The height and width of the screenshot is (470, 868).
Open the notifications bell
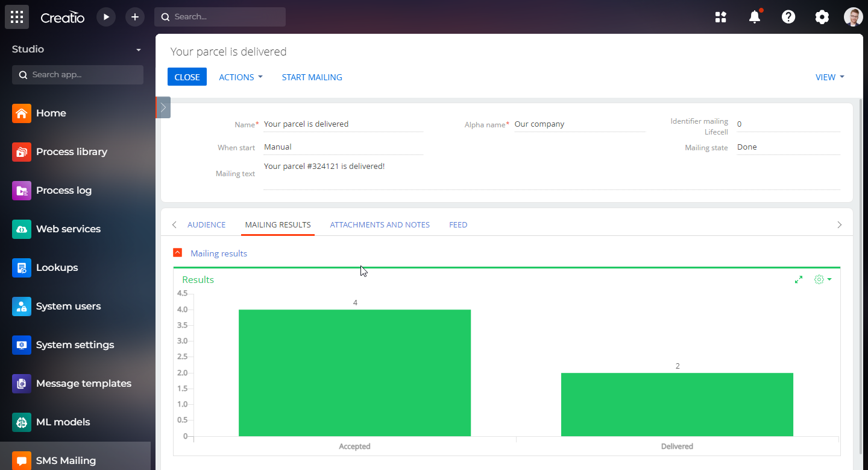tap(755, 17)
